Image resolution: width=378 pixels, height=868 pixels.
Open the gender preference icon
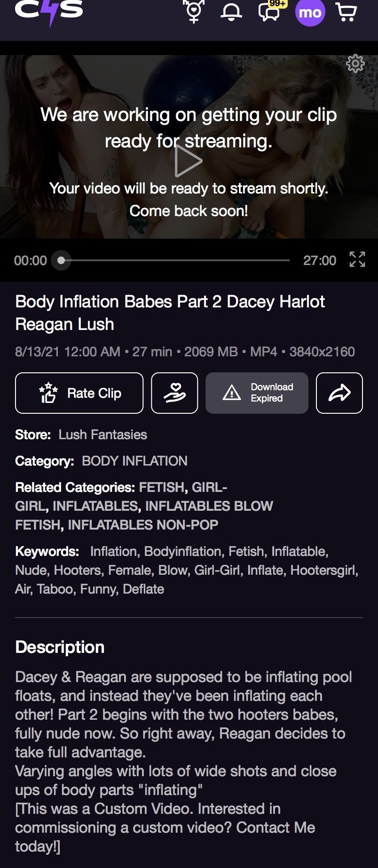[194, 11]
